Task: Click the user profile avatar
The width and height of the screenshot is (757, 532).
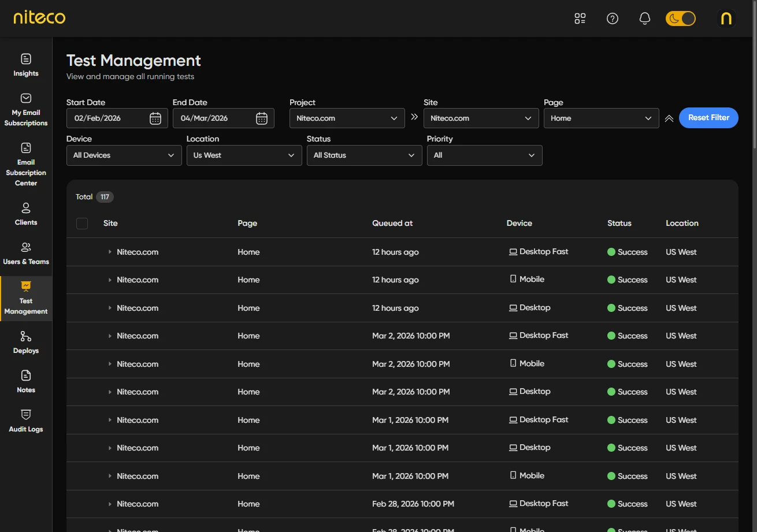Action: (726, 18)
